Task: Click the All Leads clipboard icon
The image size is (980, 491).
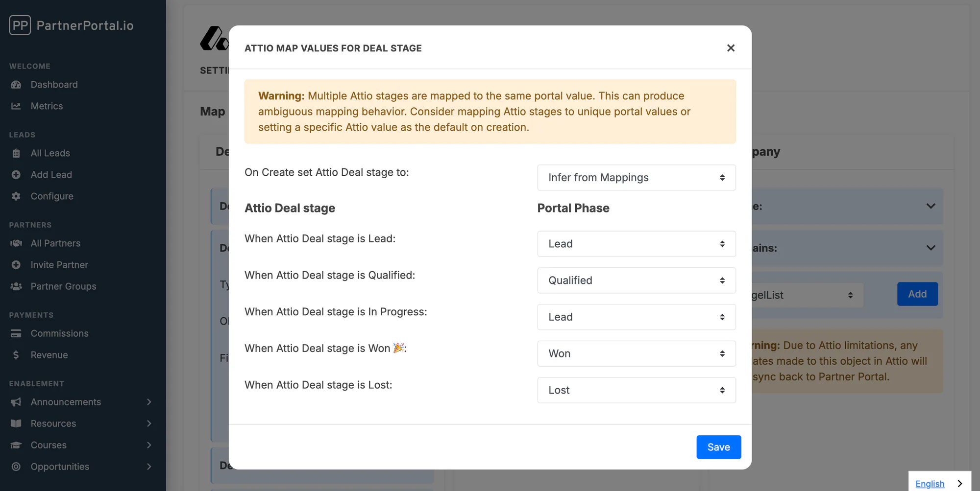Action: tap(16, 153)
